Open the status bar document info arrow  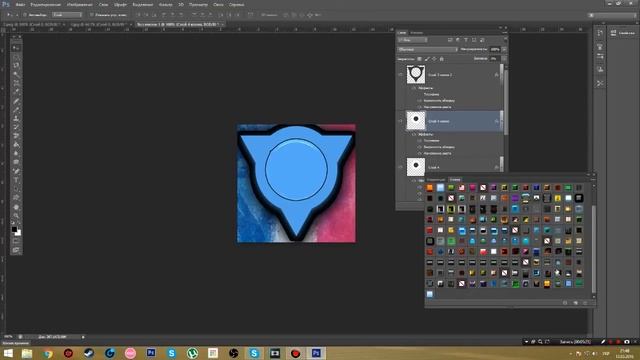pyautogui.click(x=83, y=337)
